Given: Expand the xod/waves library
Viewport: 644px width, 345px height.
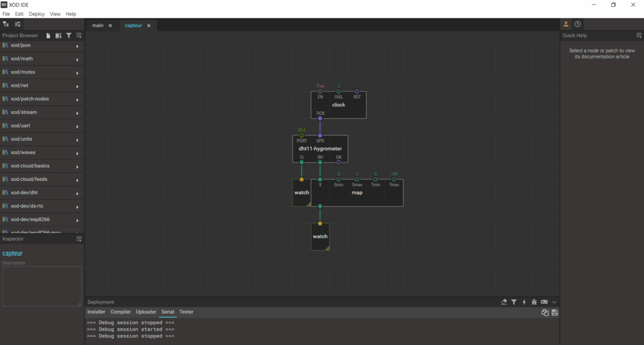Looking at the screenshot, I should pos(77,153).
